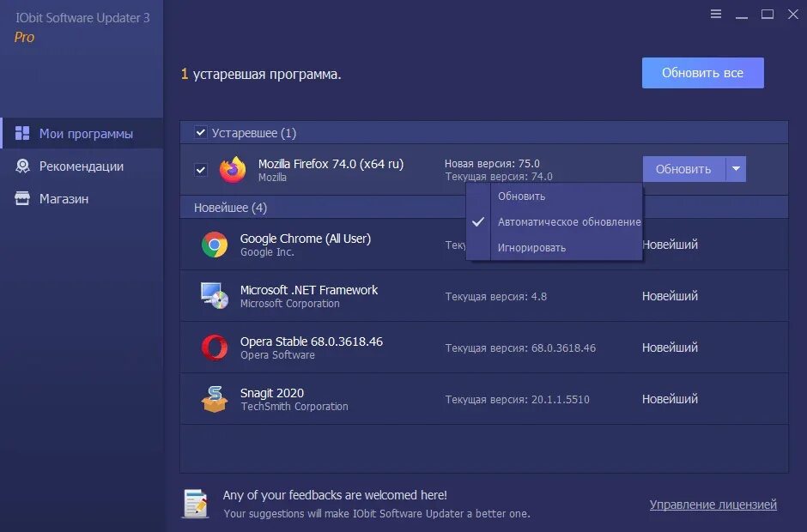
Task: Click the 'IObit Software Updater 3' title
Action: click(82, 17)
